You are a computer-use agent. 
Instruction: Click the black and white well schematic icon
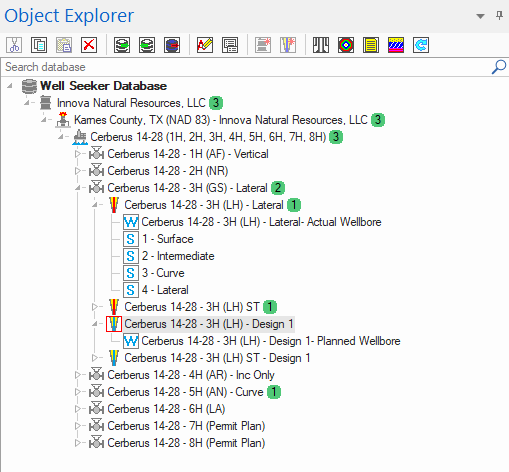click(x=321, y=45)
